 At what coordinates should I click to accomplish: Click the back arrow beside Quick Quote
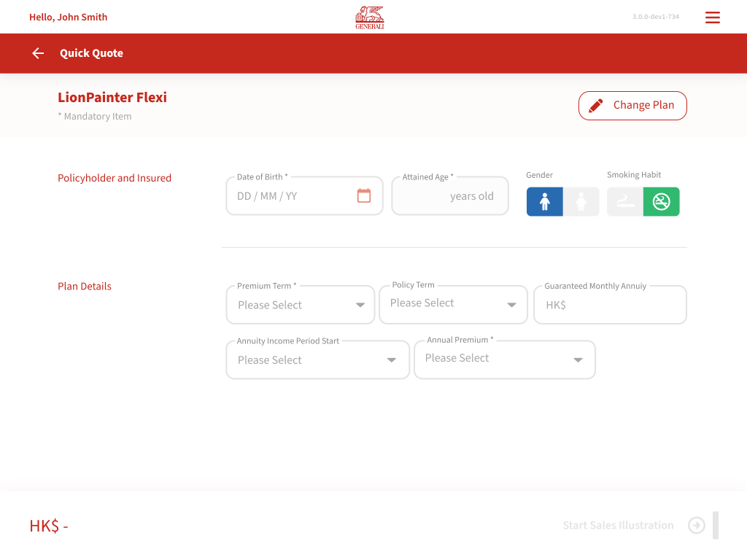coord(38,53)
